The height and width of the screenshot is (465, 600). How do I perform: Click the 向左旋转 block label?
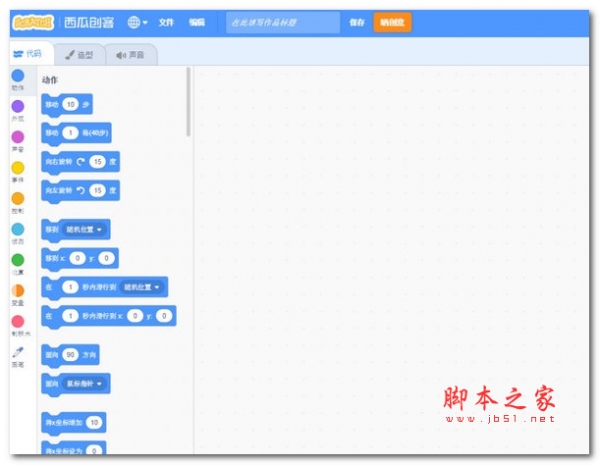click(x=59, y=190)
